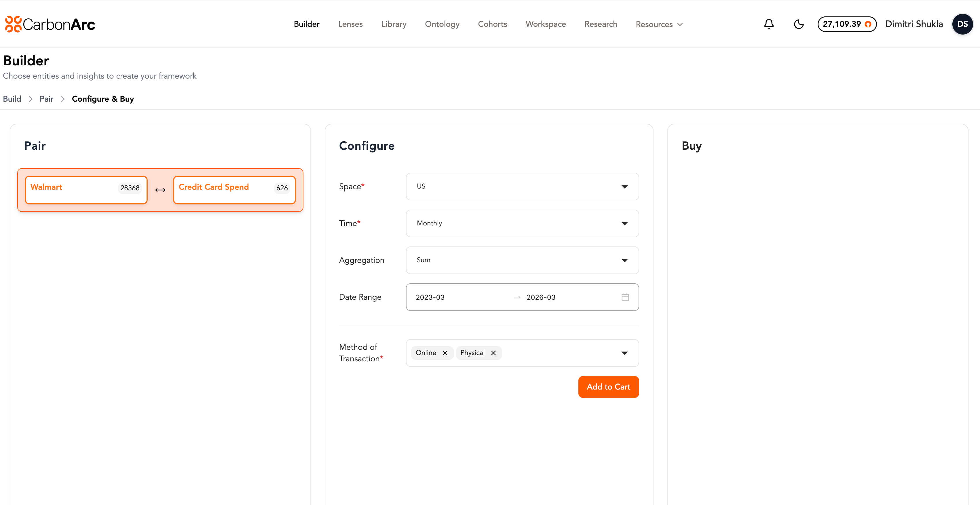This screenshot has height=505, width=980.
Task: Open the Time frequency dropdown
Action: [x=624, y=223]
